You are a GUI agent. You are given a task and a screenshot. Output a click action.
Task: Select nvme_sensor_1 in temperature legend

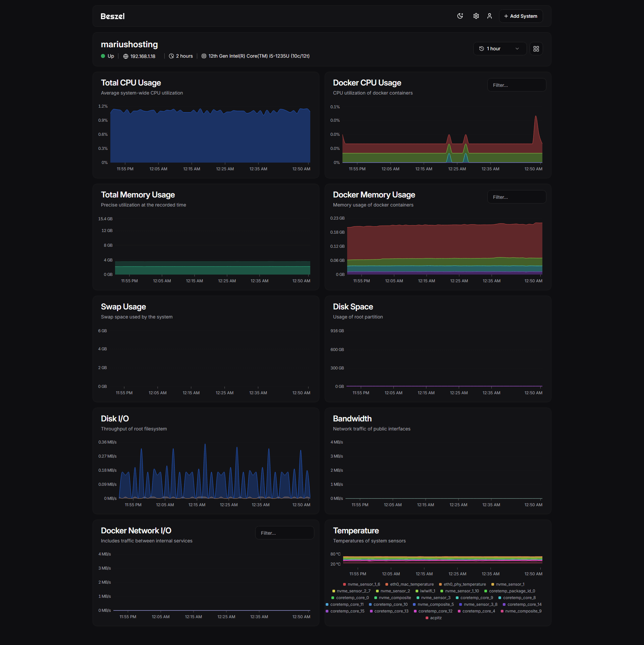(x=508, y=584)
